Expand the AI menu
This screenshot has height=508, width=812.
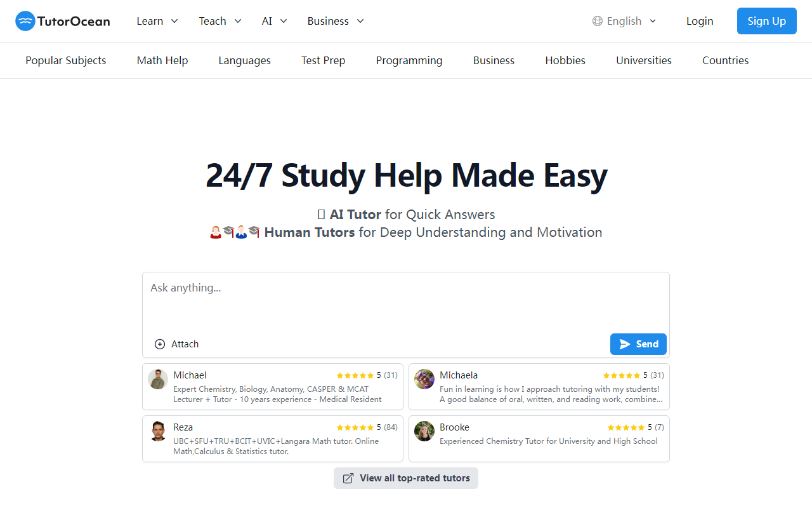click(x=274, y=21)
